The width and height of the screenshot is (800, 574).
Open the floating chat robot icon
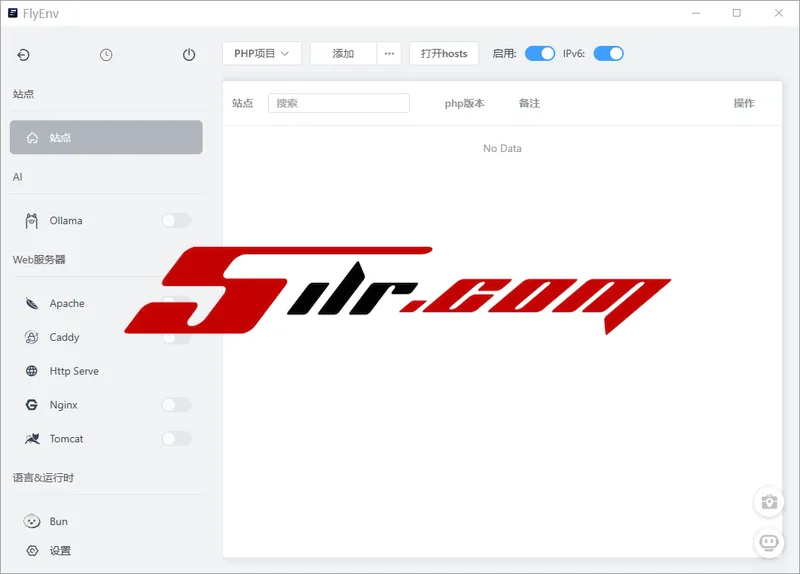pyautogui.click(x=769, y=542)
